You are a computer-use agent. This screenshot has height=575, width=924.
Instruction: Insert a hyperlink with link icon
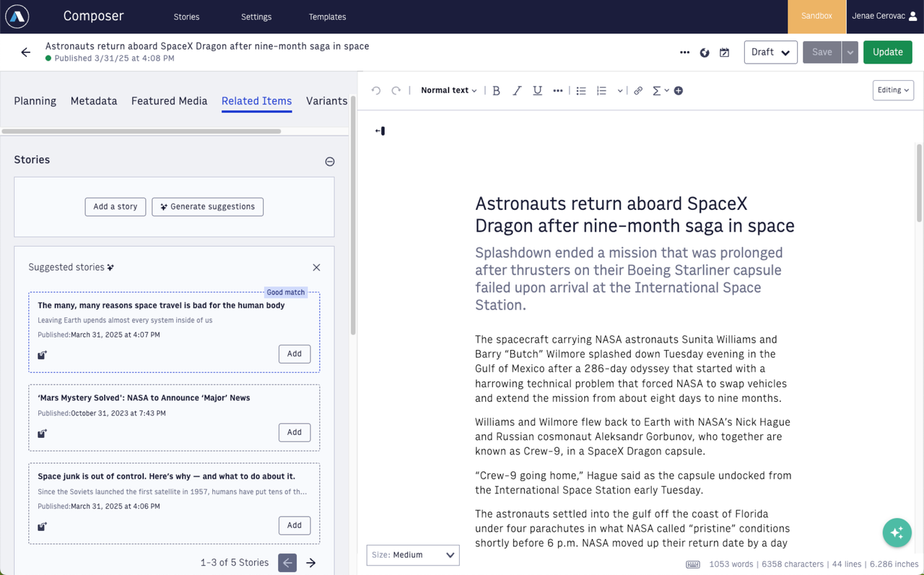(x=638, y=90)
